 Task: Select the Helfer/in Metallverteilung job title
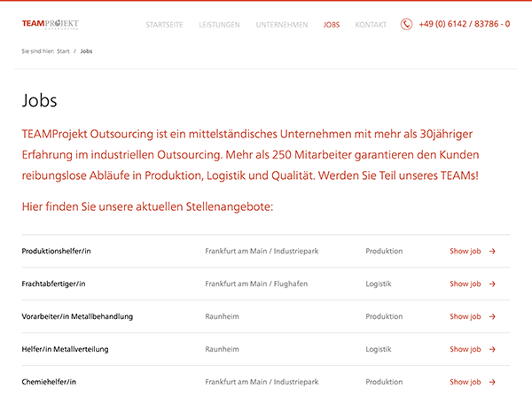(65, 349)
